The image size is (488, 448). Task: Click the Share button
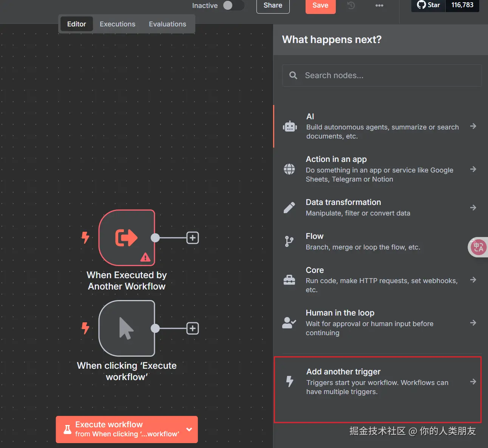point(273,5)
